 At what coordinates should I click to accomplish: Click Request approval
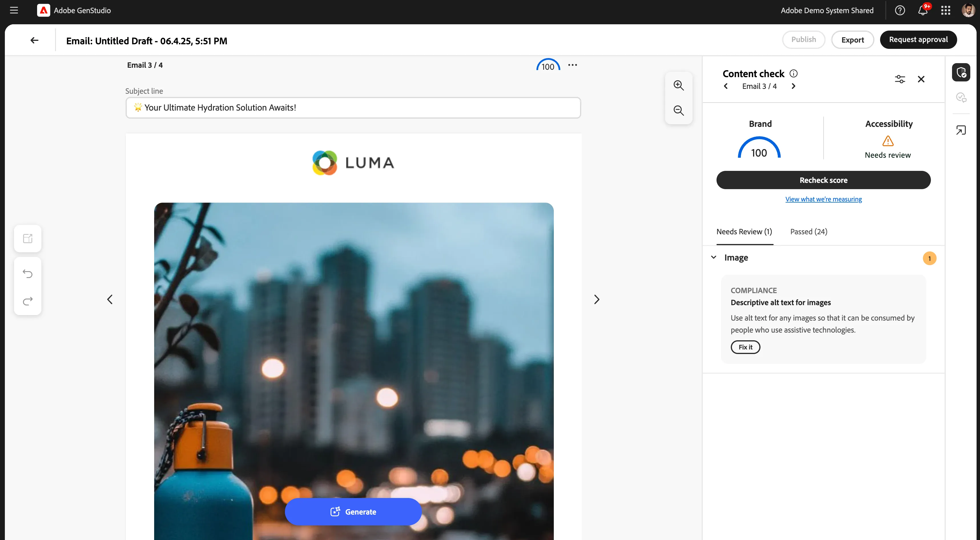point(918,40)
